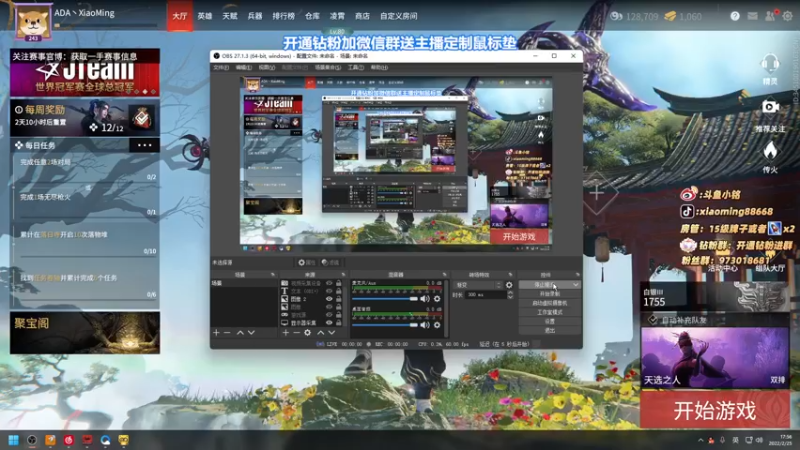Mute the 桌面音频 audio channel

tap(425, 324)
